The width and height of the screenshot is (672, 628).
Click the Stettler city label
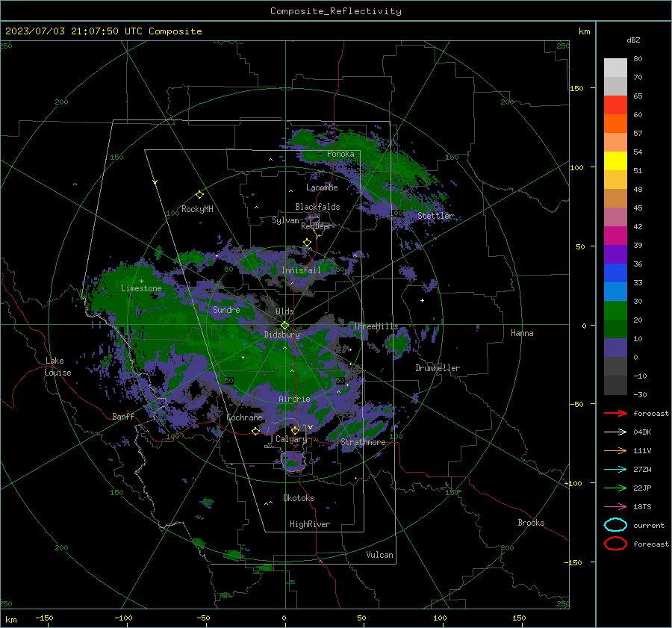point(435,216)
